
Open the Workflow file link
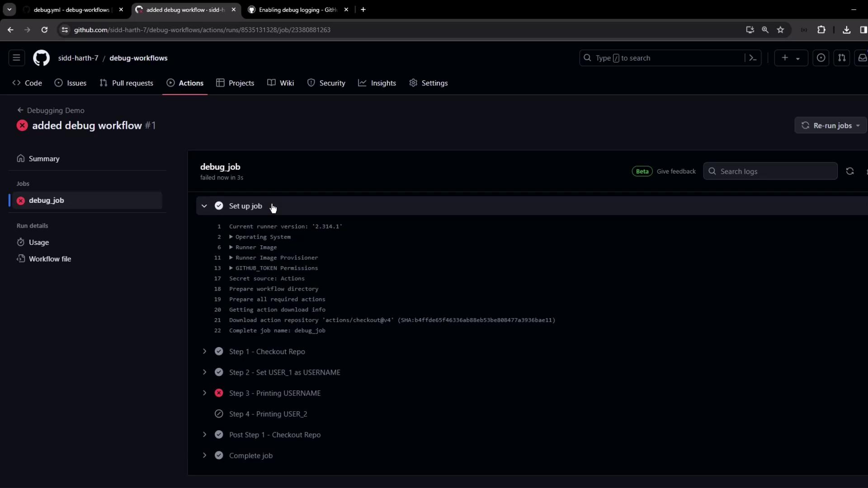pos(50,259)
